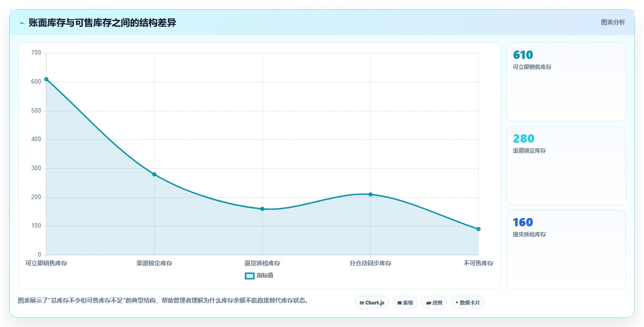Select the 分仓待同步库存 data point on the line
This screenshot has height=327, width=644.
370,195
